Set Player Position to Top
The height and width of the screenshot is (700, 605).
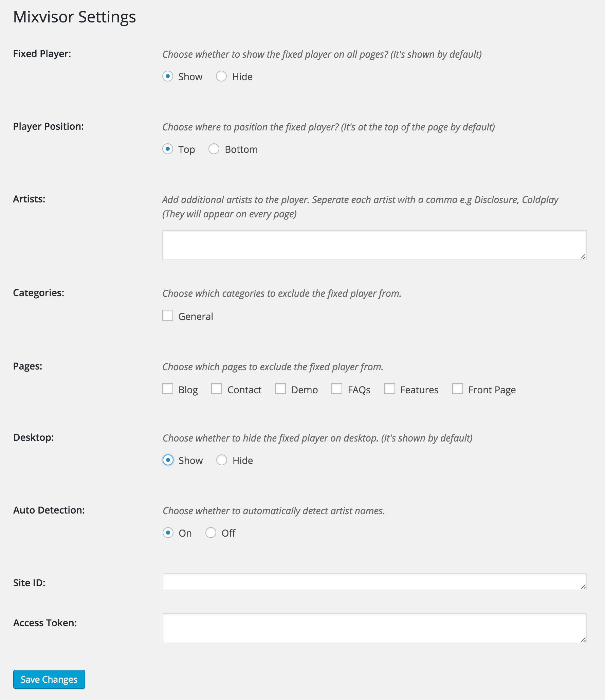click(168, 149)
